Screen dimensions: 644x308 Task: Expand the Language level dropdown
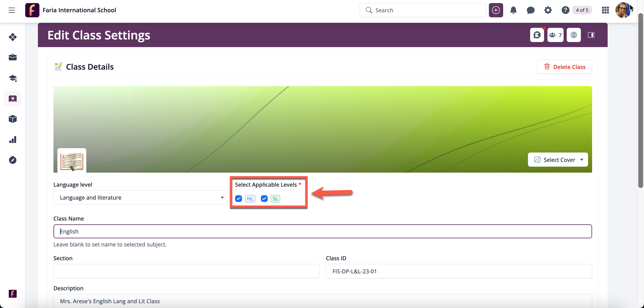(x=141, y=198)
